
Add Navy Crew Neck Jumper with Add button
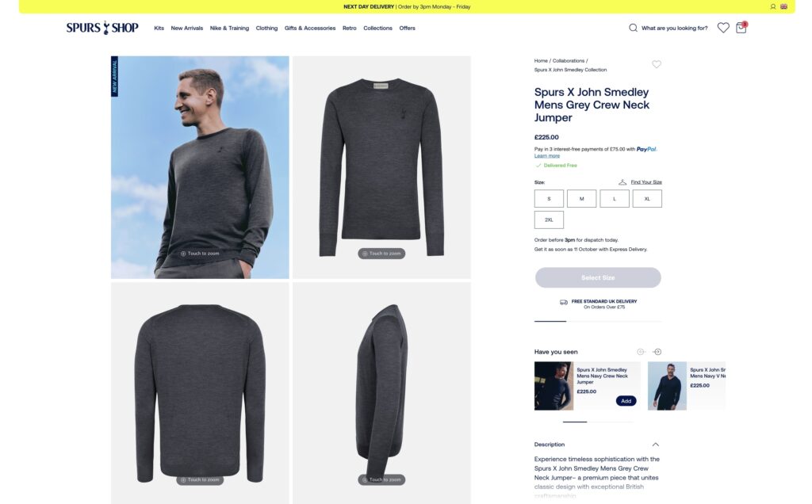pos(626,401)
